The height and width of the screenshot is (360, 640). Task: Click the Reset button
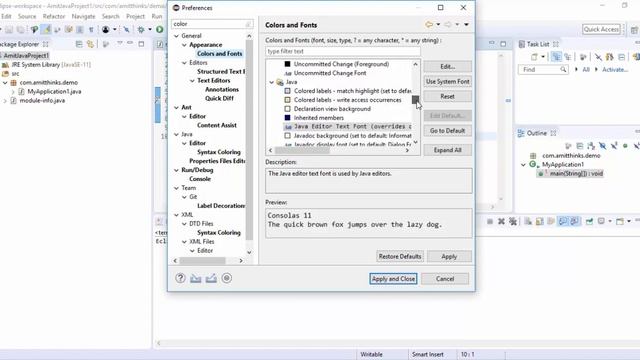[447, 96]
